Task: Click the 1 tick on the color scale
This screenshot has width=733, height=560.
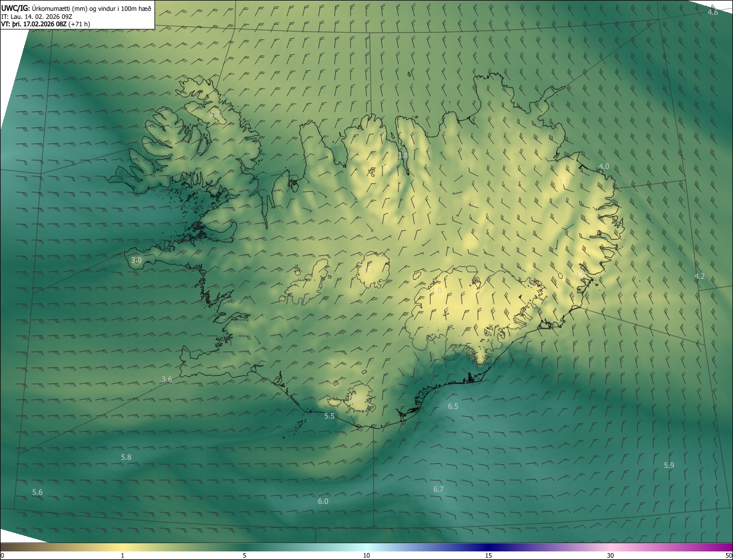Action: 123,555
